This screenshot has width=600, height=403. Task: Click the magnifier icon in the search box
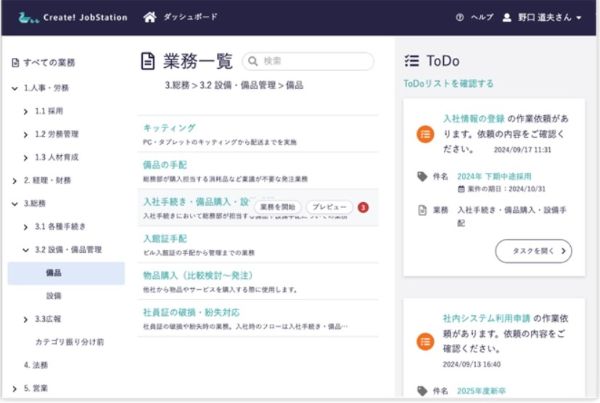pos(254,62)
